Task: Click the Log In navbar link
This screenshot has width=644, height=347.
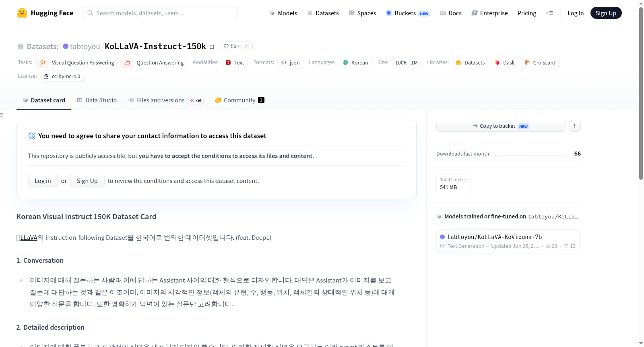Action: pyautogui.click(x=576, y=13)
